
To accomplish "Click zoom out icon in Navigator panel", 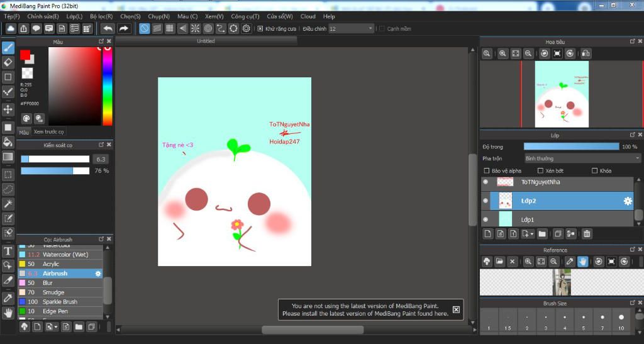I will 528,53.
